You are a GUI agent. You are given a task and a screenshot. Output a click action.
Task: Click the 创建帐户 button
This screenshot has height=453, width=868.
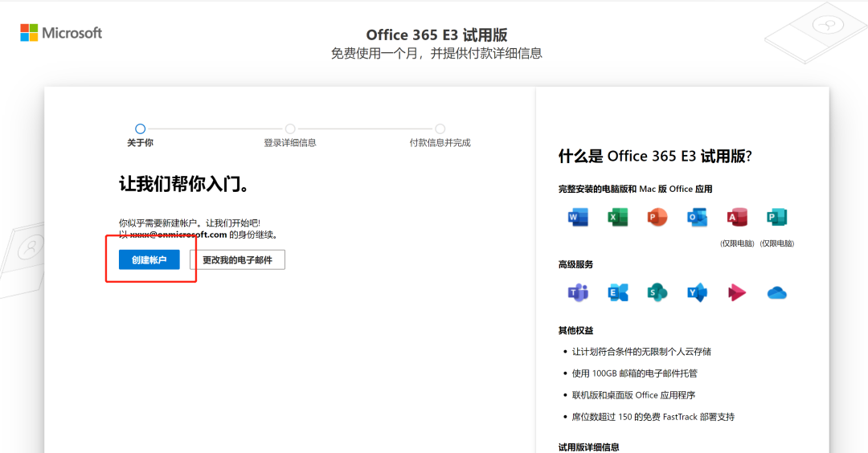pos(149,259)
